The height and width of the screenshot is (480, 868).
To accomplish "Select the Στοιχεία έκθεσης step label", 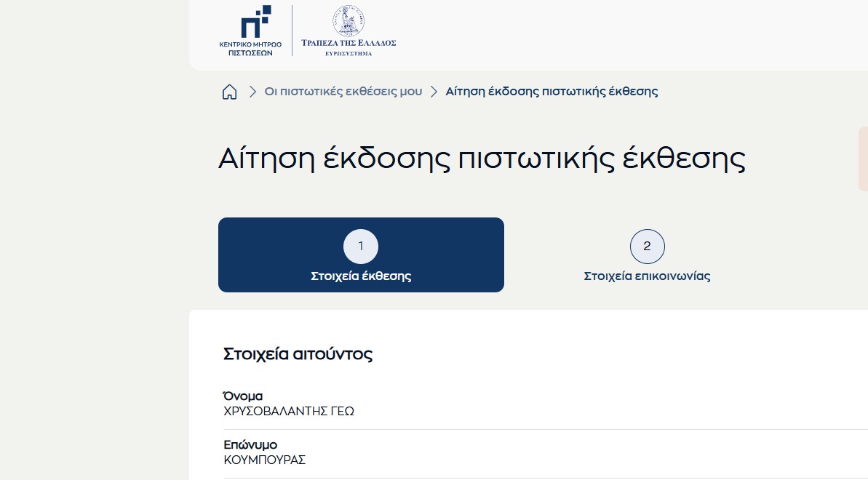I will [x=361, y=276].
